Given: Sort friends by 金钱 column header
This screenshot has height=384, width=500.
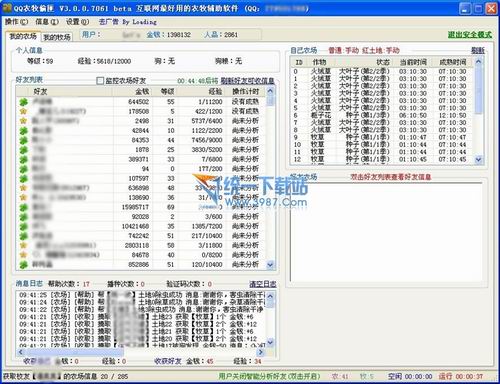Looking at the screenshot, I should 142,91.
